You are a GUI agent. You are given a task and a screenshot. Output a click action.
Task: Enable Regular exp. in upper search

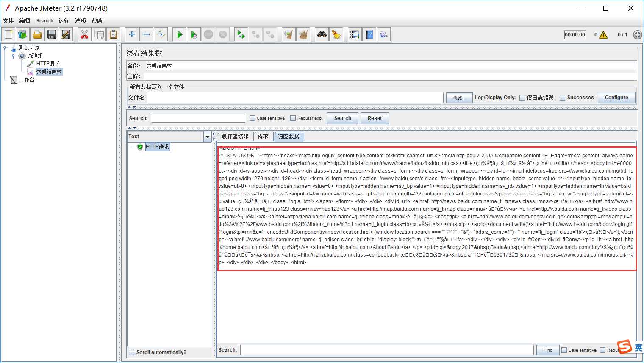[293, 118]
